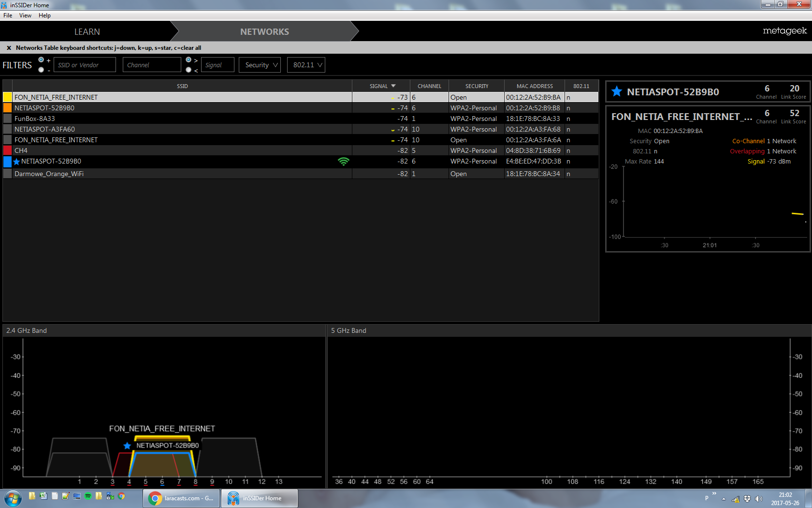Click the first folder icon in quick launch
Screen dimensions: 812x508
click(32, 496)
